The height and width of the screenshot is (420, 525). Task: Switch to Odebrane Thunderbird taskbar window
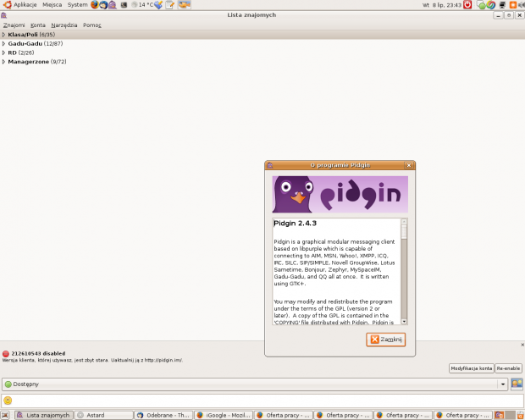click(163, 415)
